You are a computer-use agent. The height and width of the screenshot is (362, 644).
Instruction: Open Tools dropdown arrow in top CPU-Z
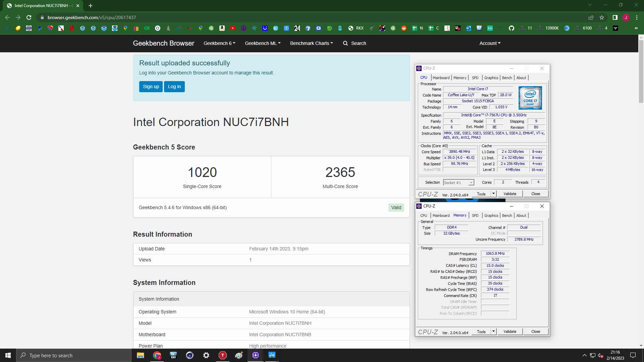point(493,194)
